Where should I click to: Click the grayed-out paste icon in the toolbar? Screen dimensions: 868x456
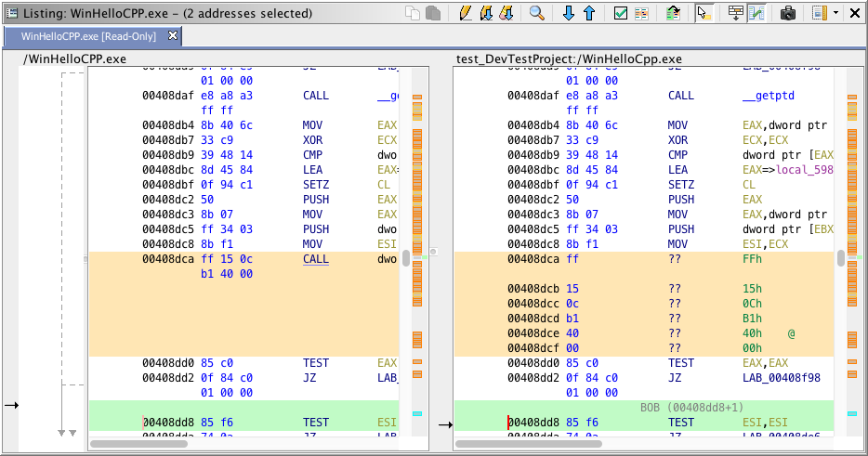[433, 13]
